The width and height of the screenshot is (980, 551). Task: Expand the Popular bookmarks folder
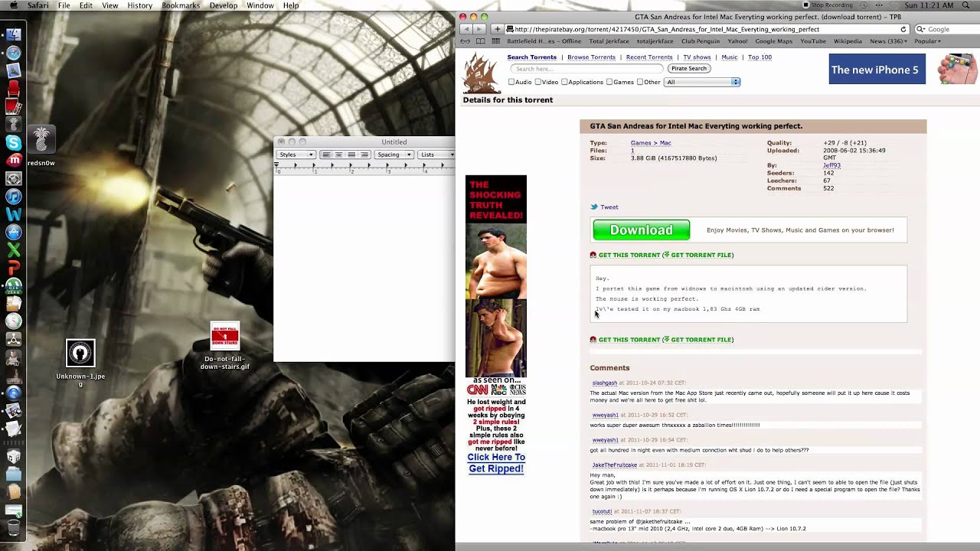[927, 41]
